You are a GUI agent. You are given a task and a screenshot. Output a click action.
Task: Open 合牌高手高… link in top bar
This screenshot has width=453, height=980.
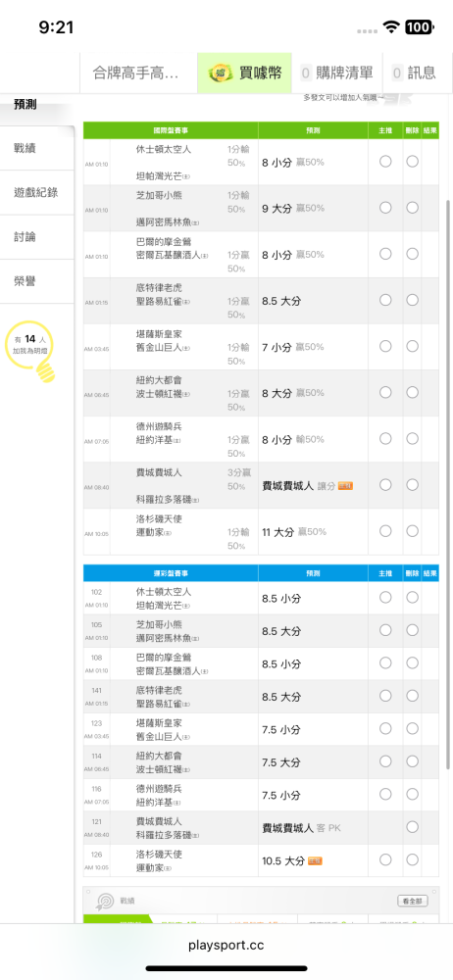click(138, 73)
